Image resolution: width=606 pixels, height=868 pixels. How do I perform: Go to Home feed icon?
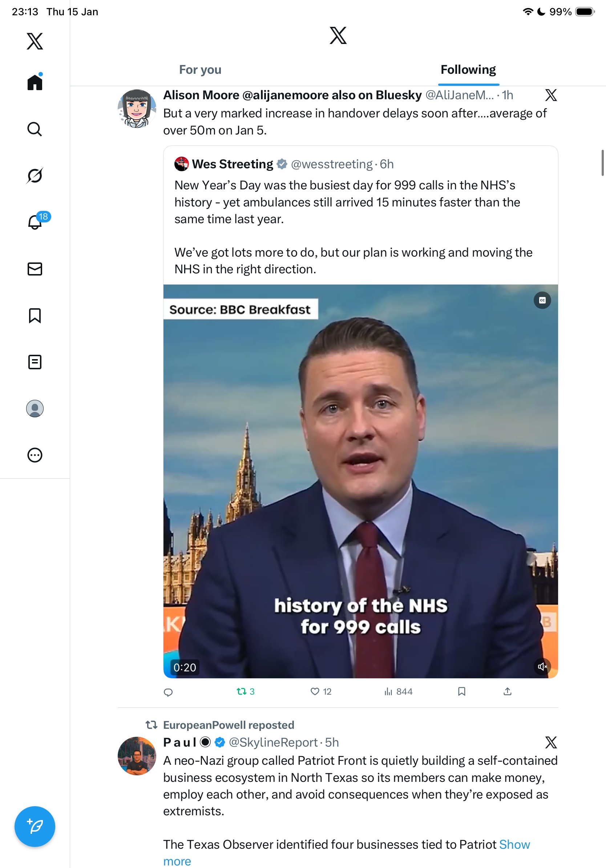pos(35,82)
